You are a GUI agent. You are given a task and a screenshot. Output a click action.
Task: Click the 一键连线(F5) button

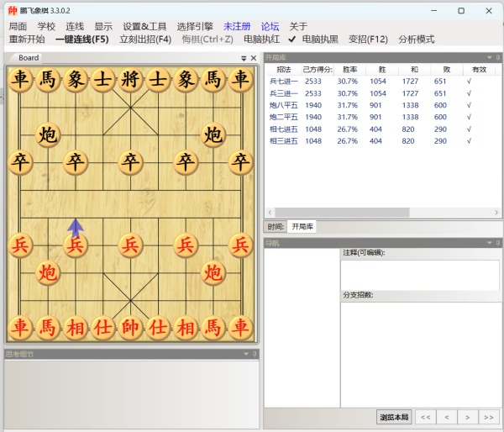coord(82,40)
